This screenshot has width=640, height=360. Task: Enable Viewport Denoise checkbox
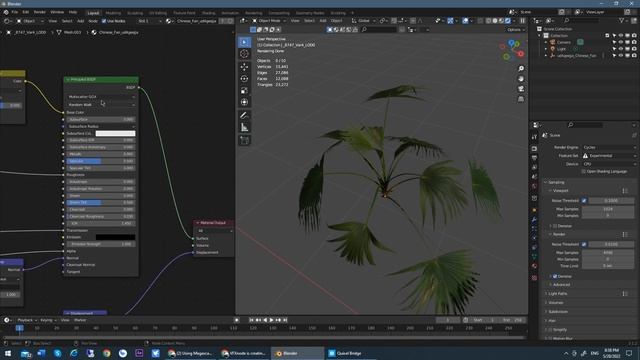(x=555, y=226)
